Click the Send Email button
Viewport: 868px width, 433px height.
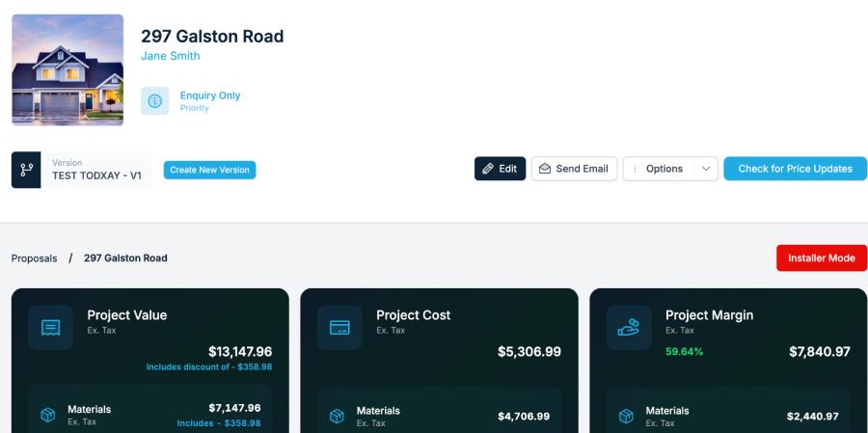(574, 169)
